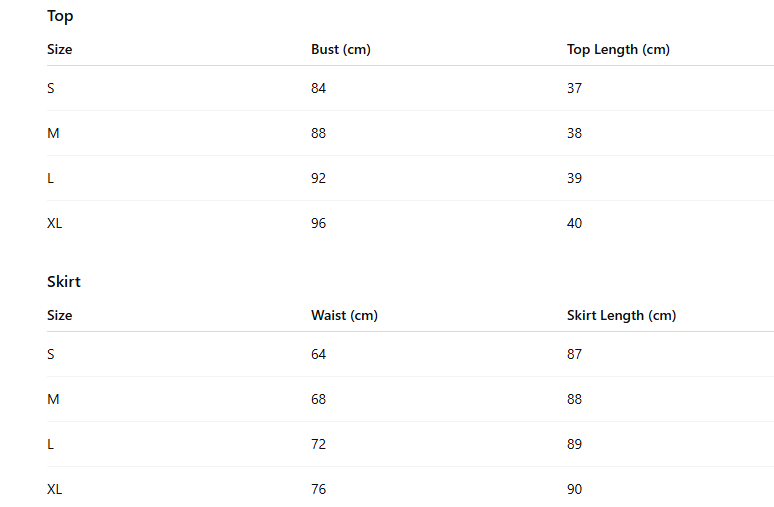
Task: Click the Top table heading
Action: tap(60, 16)
